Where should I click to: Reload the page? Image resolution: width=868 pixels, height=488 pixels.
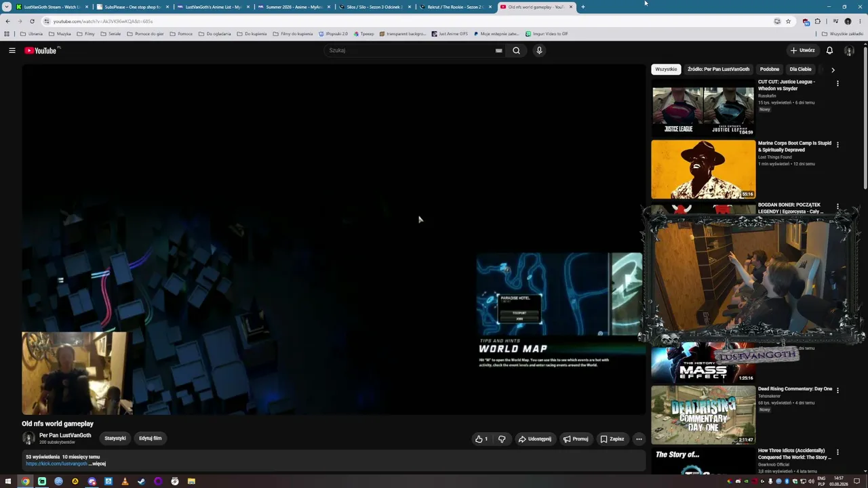pos(32,21)
